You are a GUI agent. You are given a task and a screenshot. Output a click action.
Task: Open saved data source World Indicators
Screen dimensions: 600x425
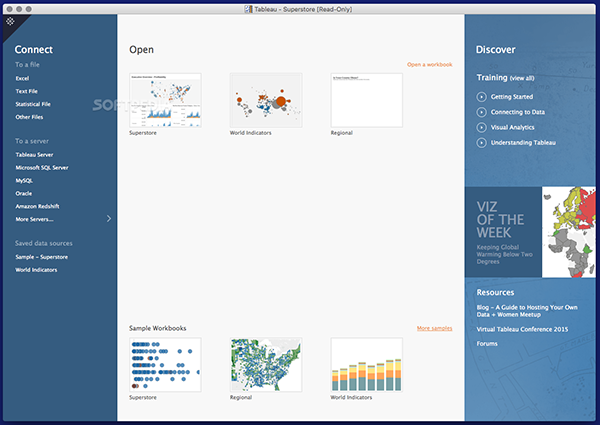point(36,270)
